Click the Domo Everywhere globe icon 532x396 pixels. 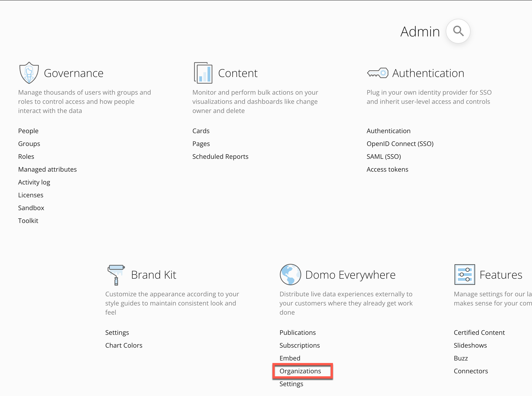290,275
